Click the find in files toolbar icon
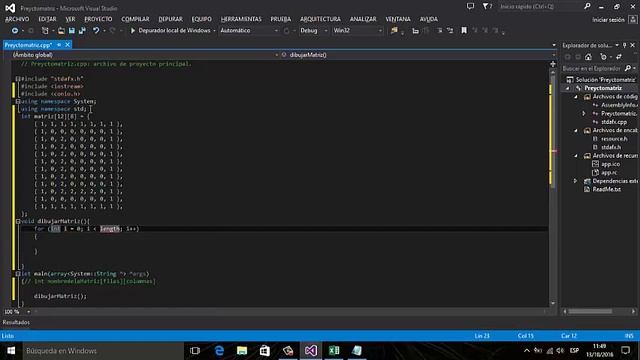Viewport: 640px width, 360px height. pos(394,31)
